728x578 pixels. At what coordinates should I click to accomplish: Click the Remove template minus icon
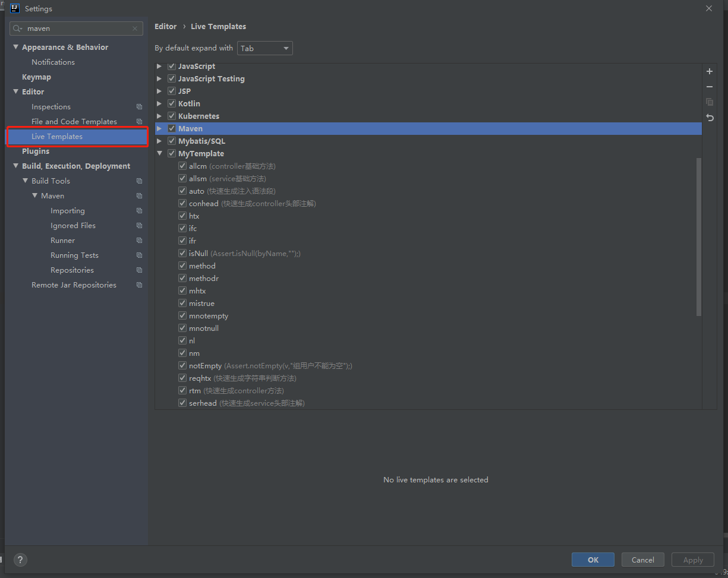tap(710, 87)
